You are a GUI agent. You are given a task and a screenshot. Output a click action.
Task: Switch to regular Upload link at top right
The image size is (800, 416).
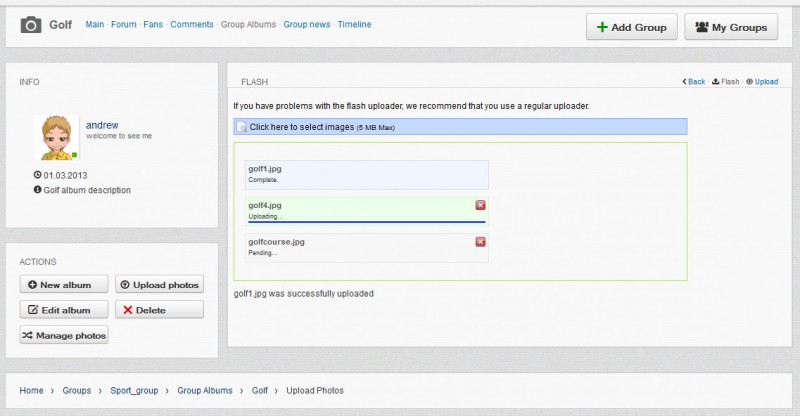pos(762,82)
